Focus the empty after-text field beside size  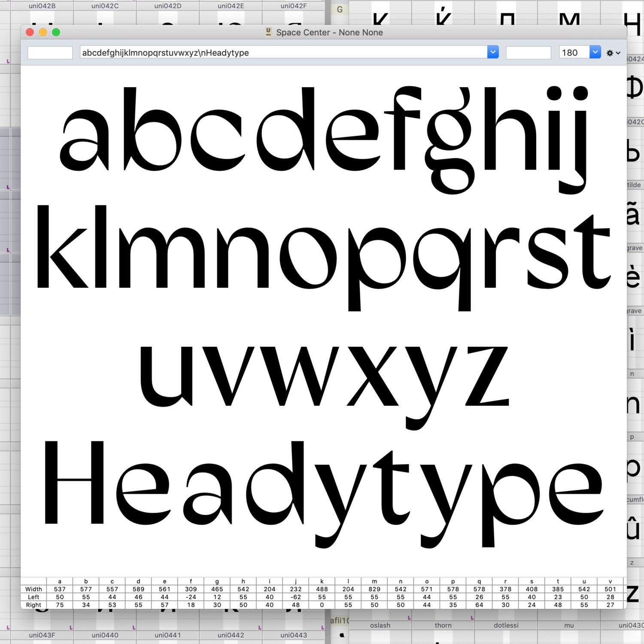pos(529,52)
